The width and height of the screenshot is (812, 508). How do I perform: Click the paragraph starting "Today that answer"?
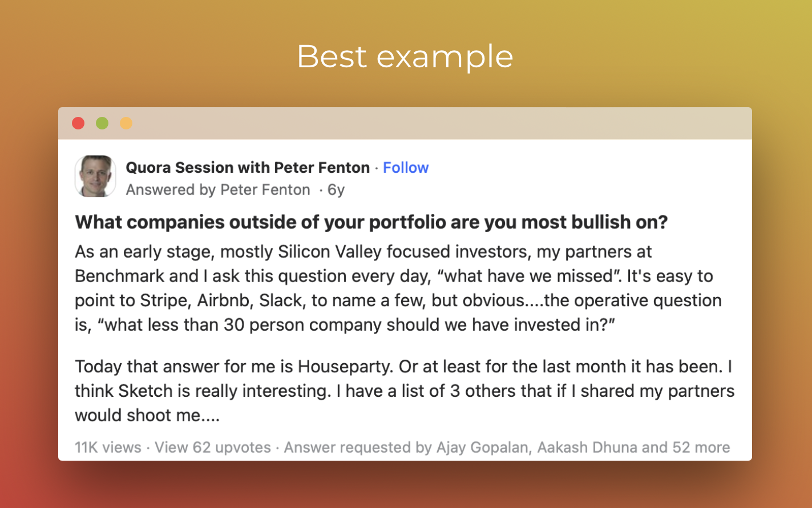pyautogui.click(x=403, y=391)
